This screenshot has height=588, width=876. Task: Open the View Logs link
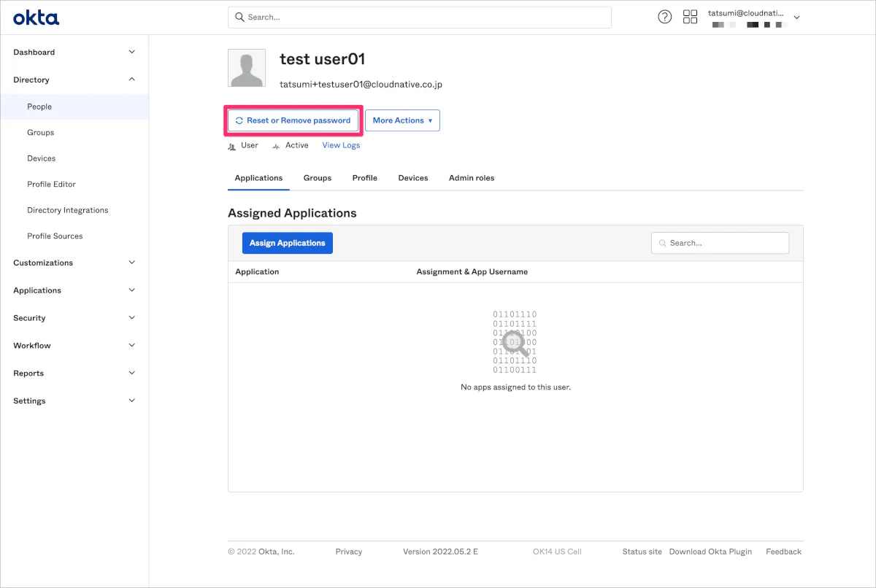pos(341,145)
